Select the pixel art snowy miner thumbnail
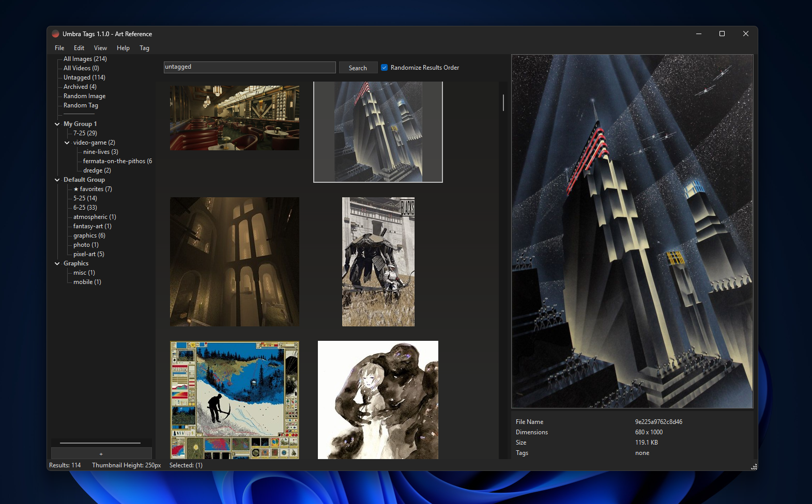The height and width of the screenshot is (504, 812). (235, 400)
